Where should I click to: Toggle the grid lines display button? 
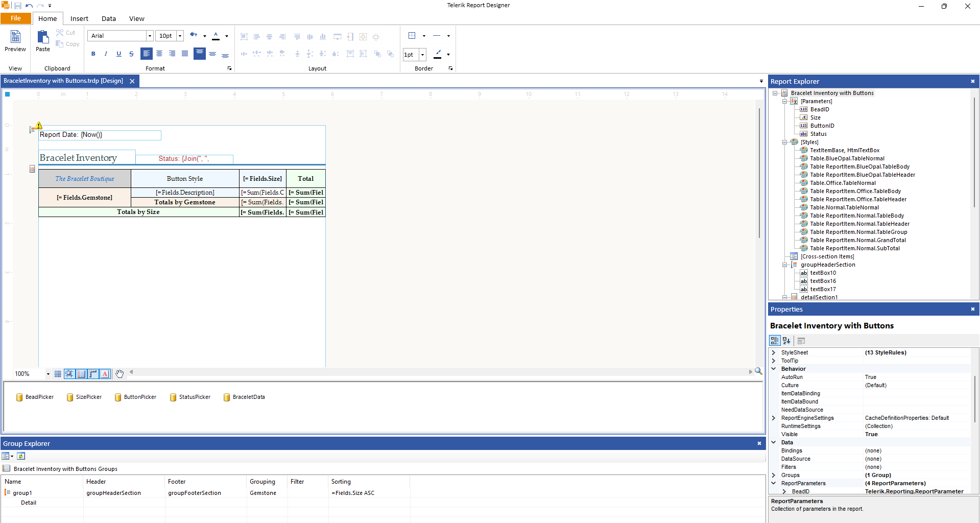click(58, 374)
